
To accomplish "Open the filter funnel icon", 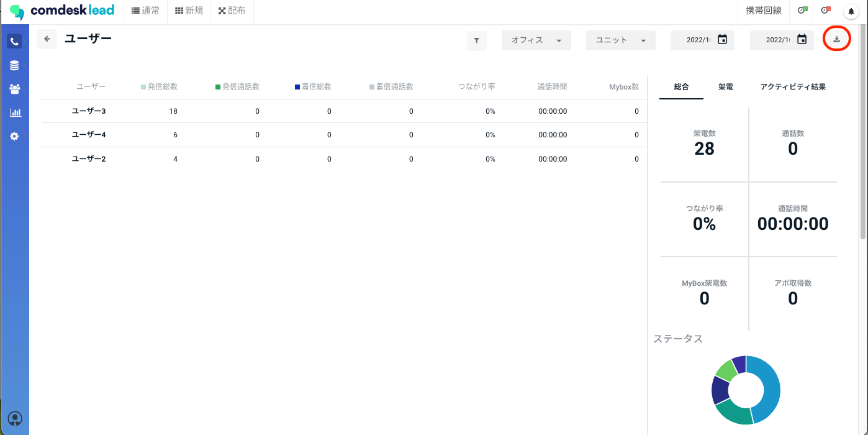I will pyautogui.click(x=476, y=40).
